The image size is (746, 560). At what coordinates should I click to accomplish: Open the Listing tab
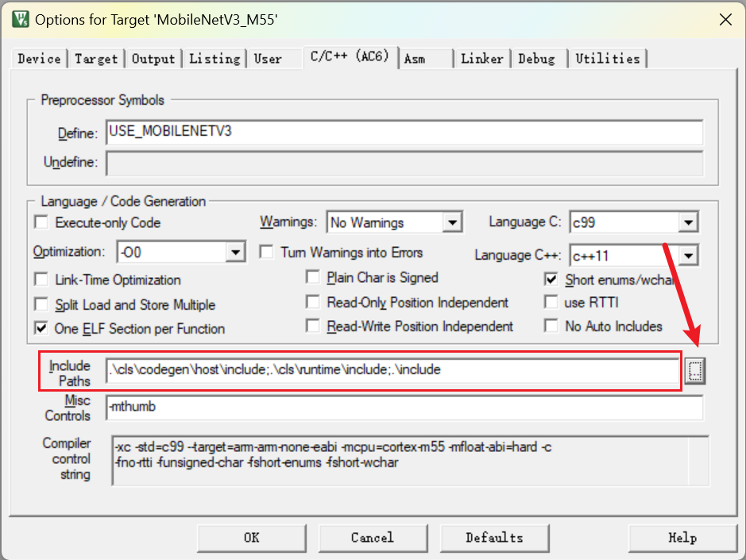pos(215,59)
